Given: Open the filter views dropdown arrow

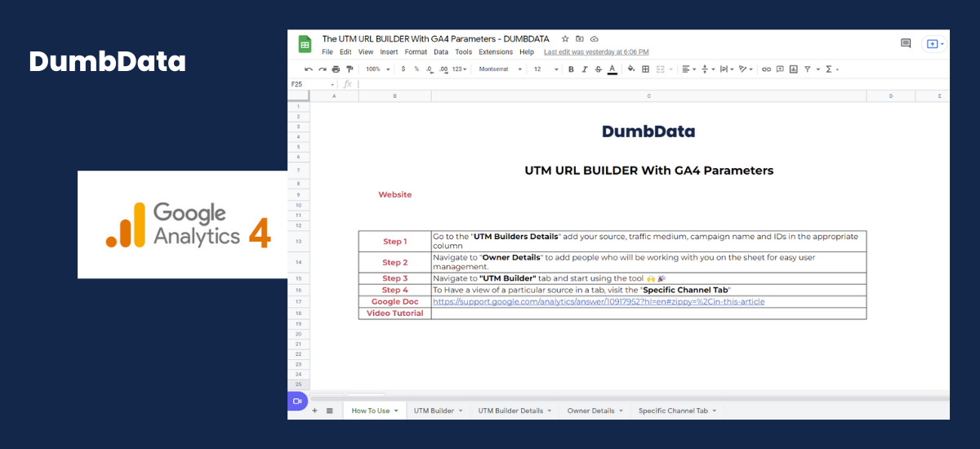Looking at the screenshot, I should (818, 69).
